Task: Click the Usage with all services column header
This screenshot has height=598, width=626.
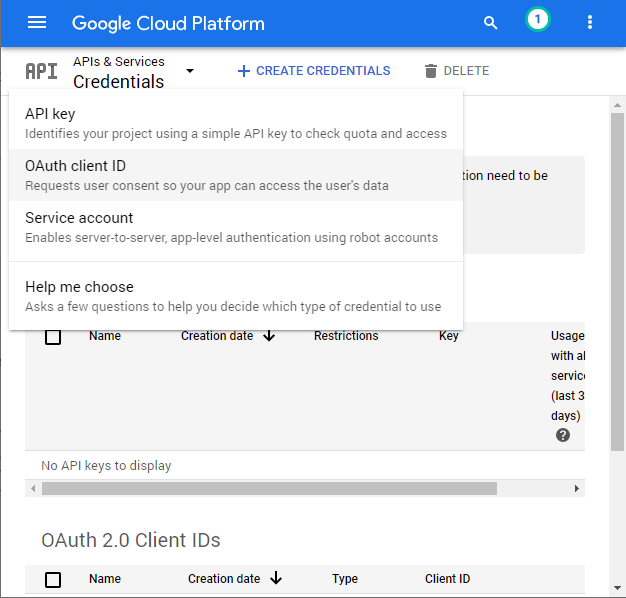Action: click(568, 376)
